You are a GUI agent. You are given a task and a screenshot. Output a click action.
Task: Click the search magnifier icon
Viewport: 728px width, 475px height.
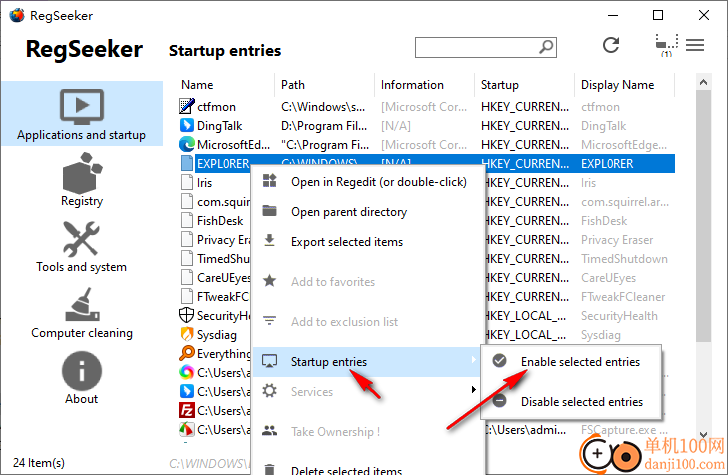546,46
